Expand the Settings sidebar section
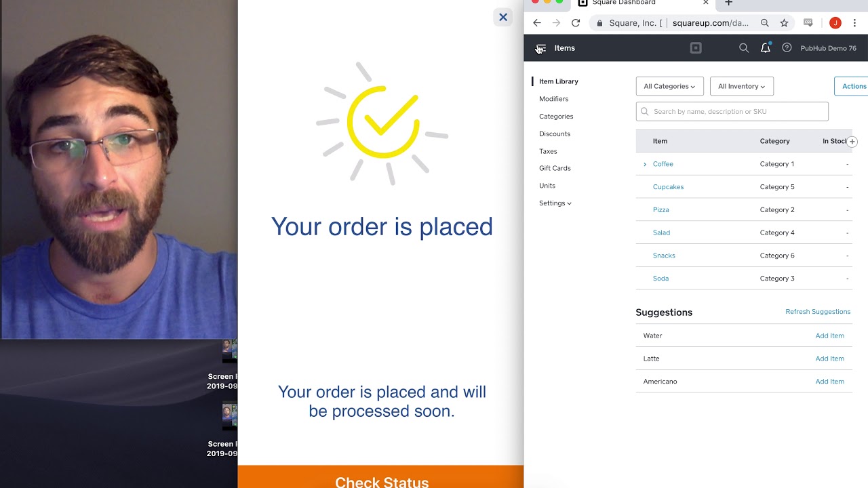This screenshot has height=488, width=868. tap(555, 203)
